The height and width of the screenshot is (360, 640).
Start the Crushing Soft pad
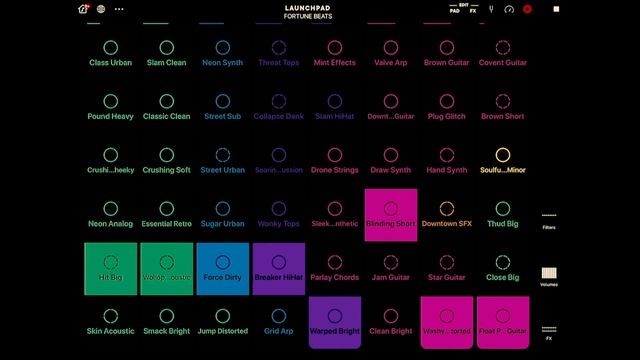pyautogui.click(x=167, y=161)
